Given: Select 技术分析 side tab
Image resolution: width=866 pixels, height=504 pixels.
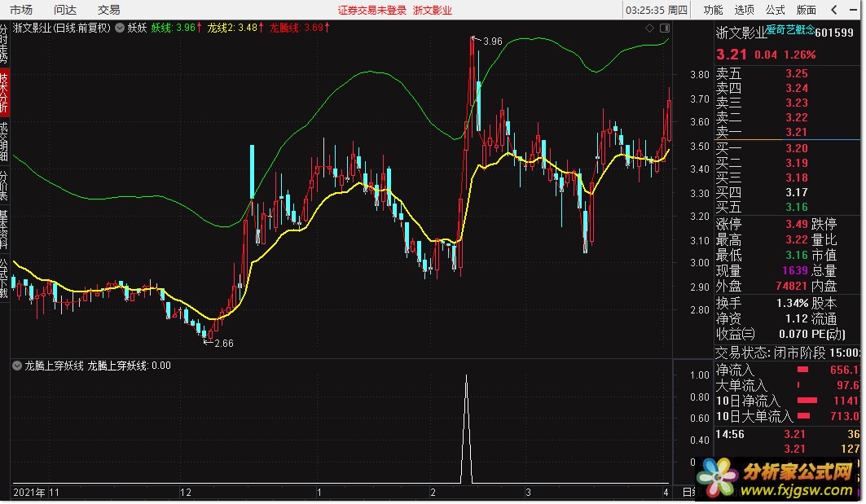Looking at the screenshot, I should [x=4, y=92].
